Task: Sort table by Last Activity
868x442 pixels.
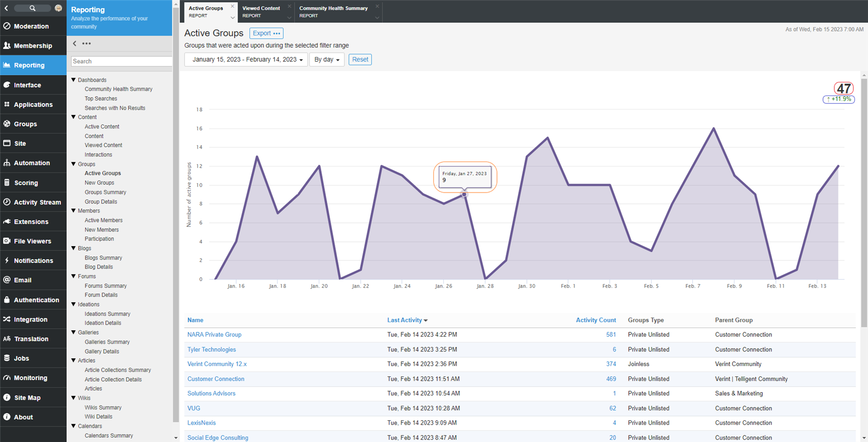Action: (407, 320)
